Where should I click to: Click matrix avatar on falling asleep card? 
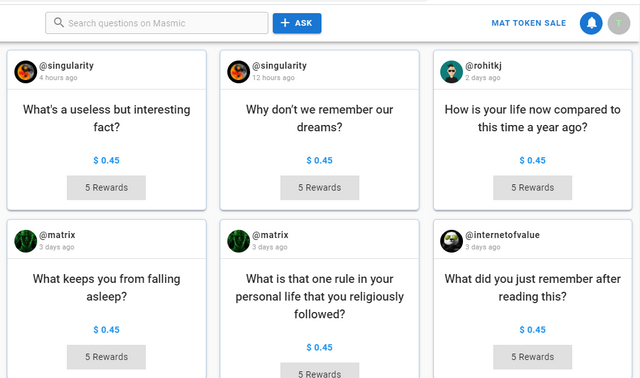(x=26, y=241)
